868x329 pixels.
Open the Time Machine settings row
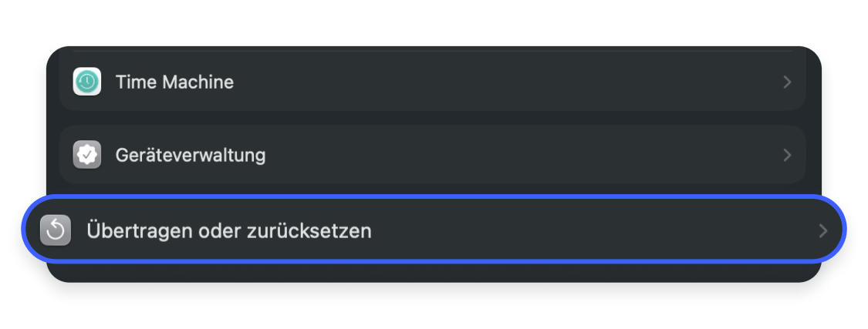pyautogui.click(x=432, y=82)
